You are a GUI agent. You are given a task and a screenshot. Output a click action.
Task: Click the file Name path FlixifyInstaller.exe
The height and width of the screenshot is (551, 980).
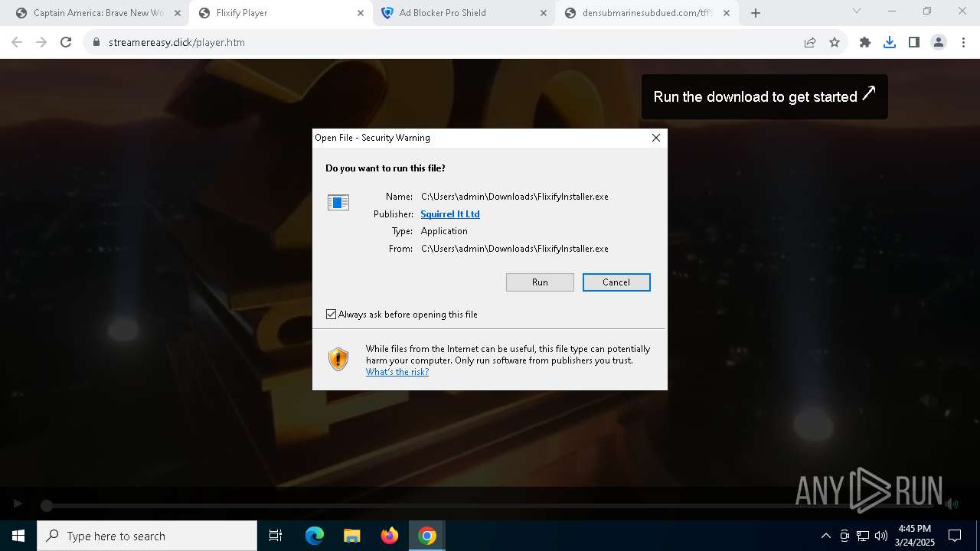(x=514, y=197)
